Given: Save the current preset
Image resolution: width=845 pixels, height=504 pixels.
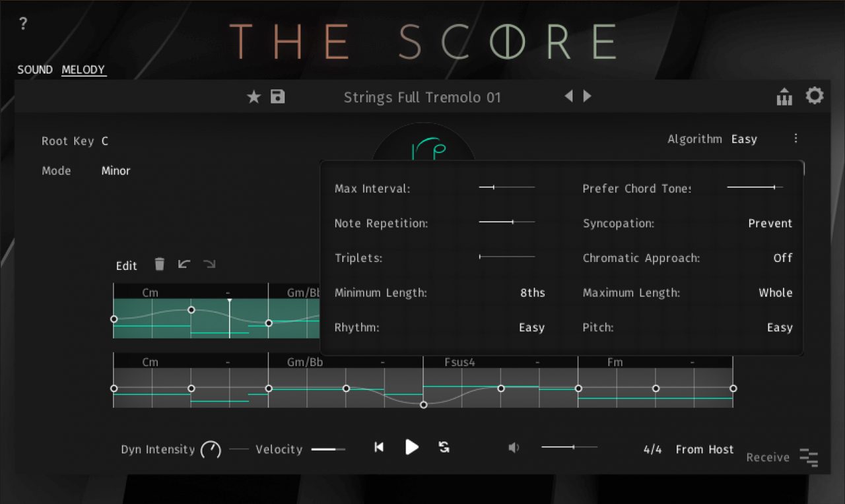Looking at the screenshot, I should click(x=277, y=96).
